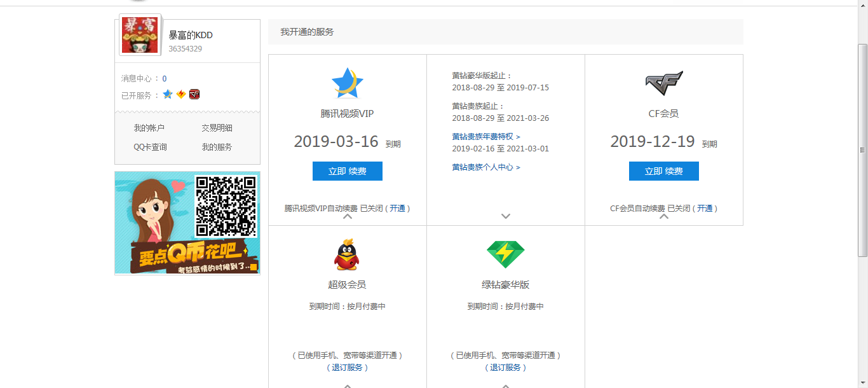The image size is (868, 388).
Task: Click the message center count 0
Action: (165, 79)
